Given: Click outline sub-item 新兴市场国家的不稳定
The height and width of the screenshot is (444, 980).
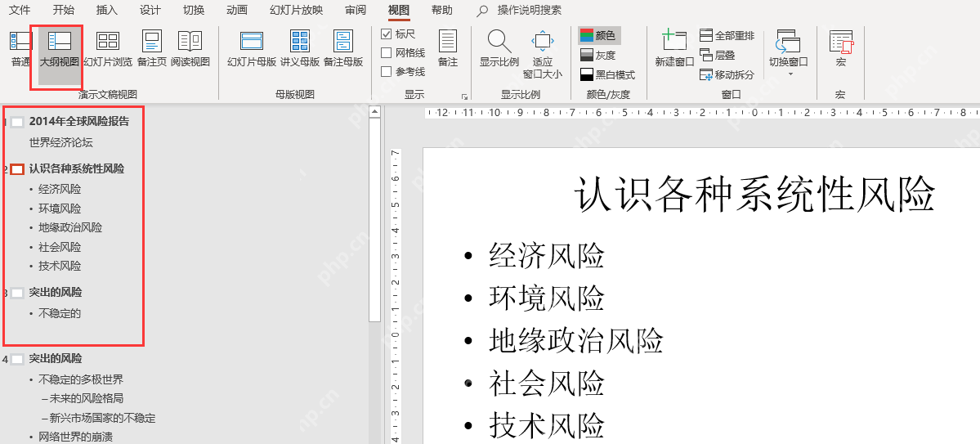Looking at the screenshot, I should click(102, 418).
